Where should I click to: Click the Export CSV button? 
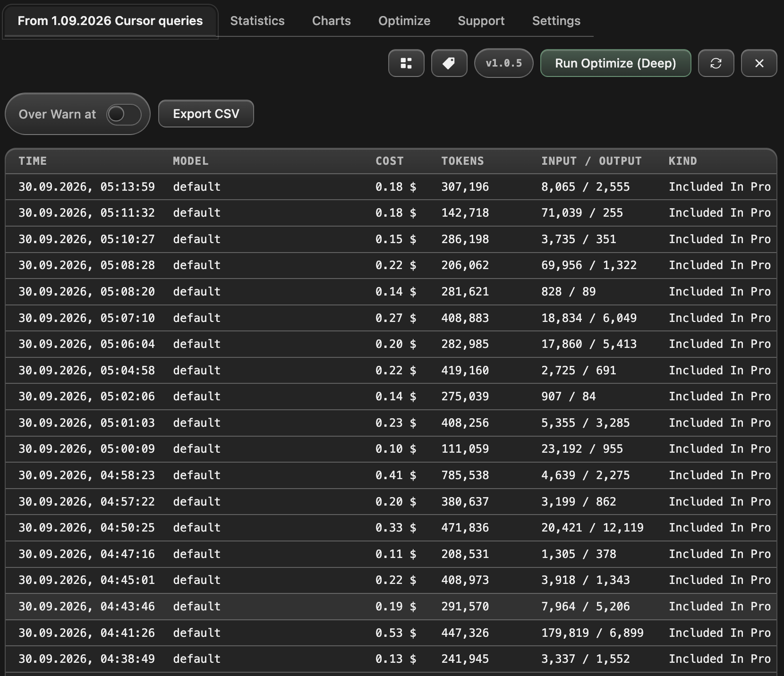coord(206,114)
